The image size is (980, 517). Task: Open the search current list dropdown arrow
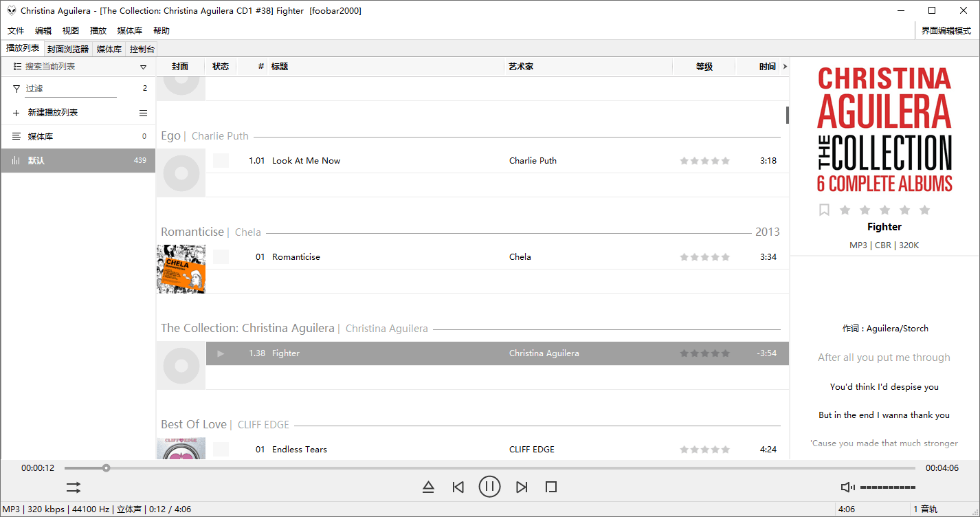coord(143,67)
